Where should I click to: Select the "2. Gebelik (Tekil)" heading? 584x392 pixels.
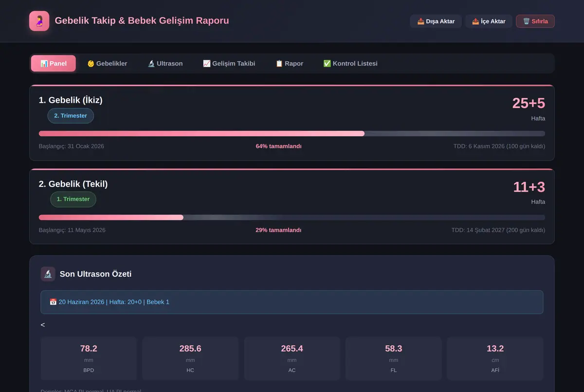(73, 184)
